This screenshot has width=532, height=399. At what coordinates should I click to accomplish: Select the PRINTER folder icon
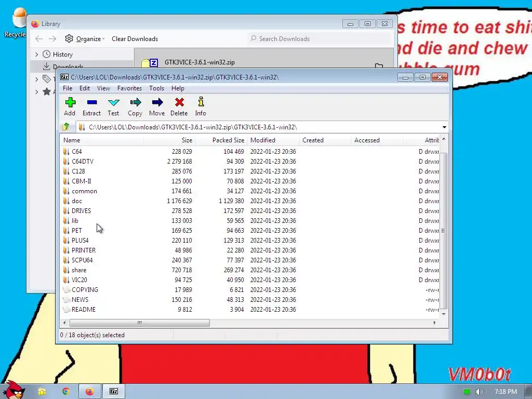[x=66, y=250]
